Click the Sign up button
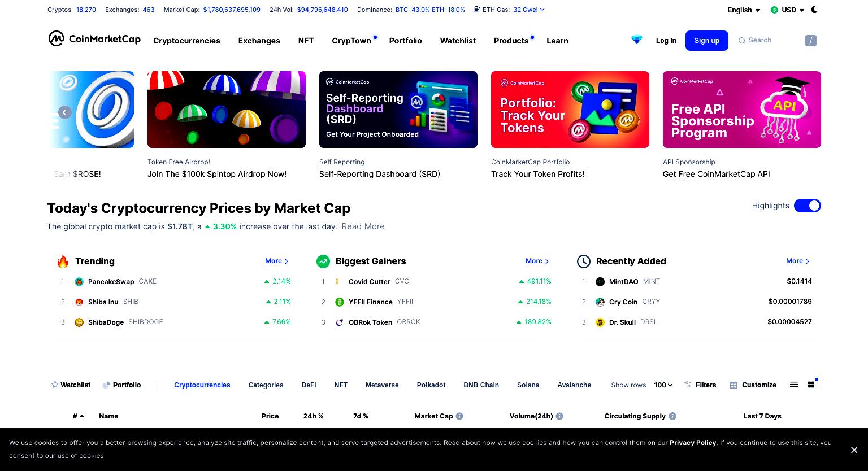The image size is (868, 471). click(x=707, y=41)
